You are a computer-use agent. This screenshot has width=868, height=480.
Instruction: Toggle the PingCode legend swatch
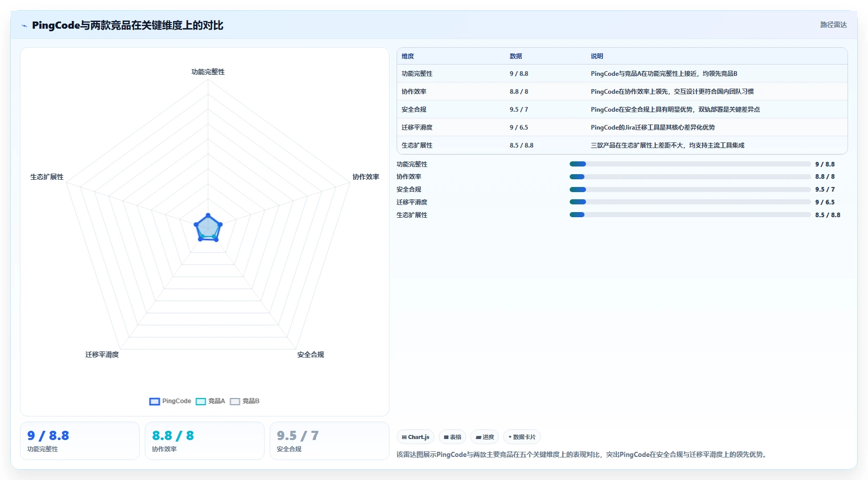[x=155, y=402]
